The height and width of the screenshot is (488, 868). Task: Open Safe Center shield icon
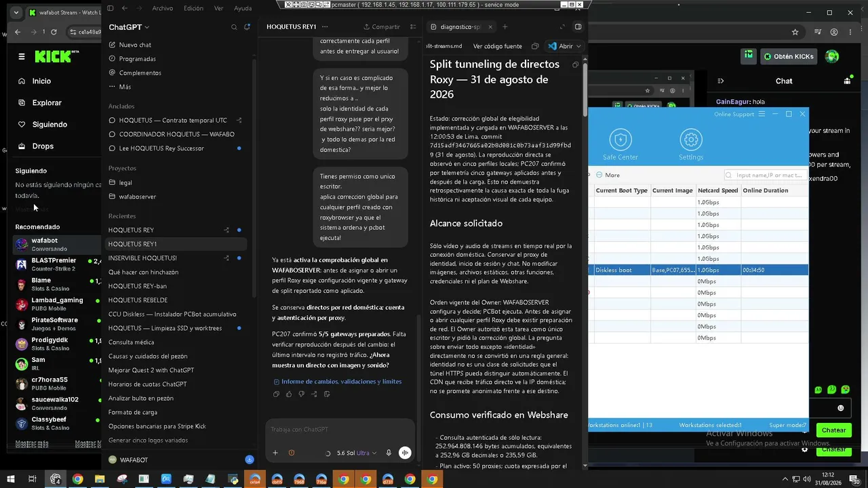pos(620,140)
